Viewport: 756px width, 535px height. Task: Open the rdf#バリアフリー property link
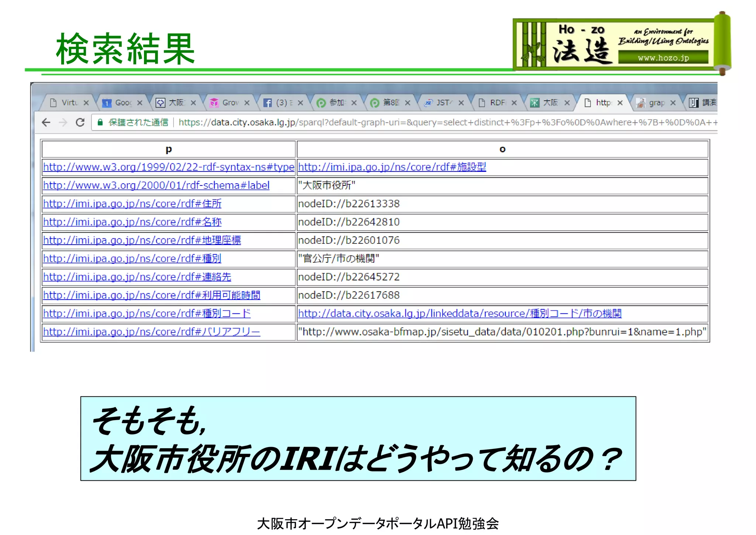pos(152,332)
